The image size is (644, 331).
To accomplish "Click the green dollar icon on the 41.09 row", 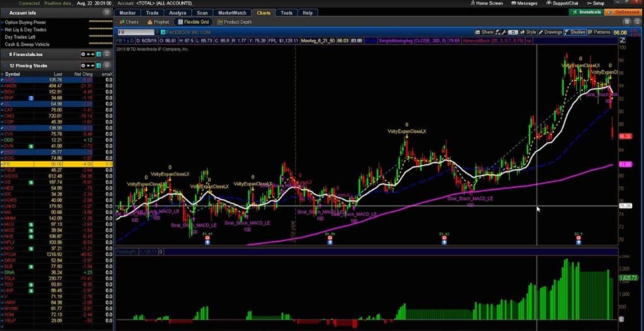I will (x=31, y=146).
